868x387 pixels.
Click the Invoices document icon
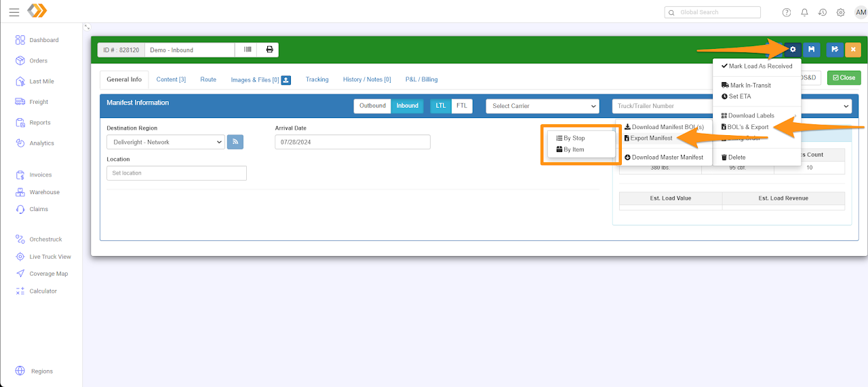20,174
